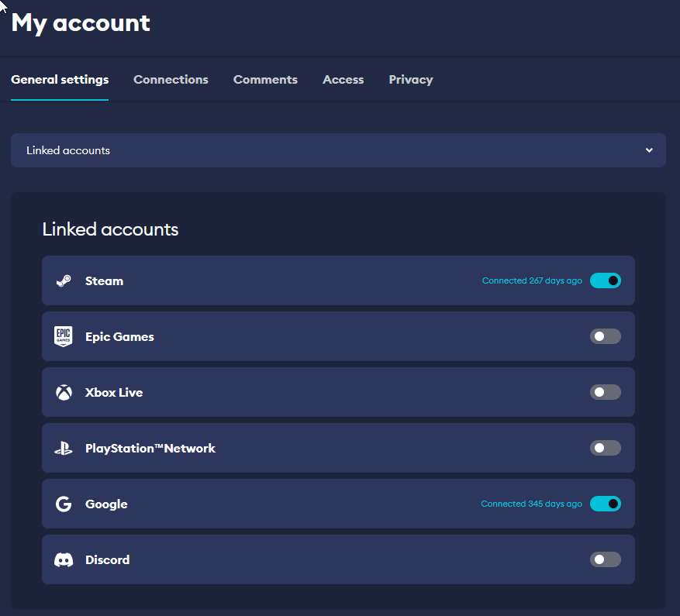The image size is (680, 616).
Task: Click the General settings tab
Action: coord(60,80)
